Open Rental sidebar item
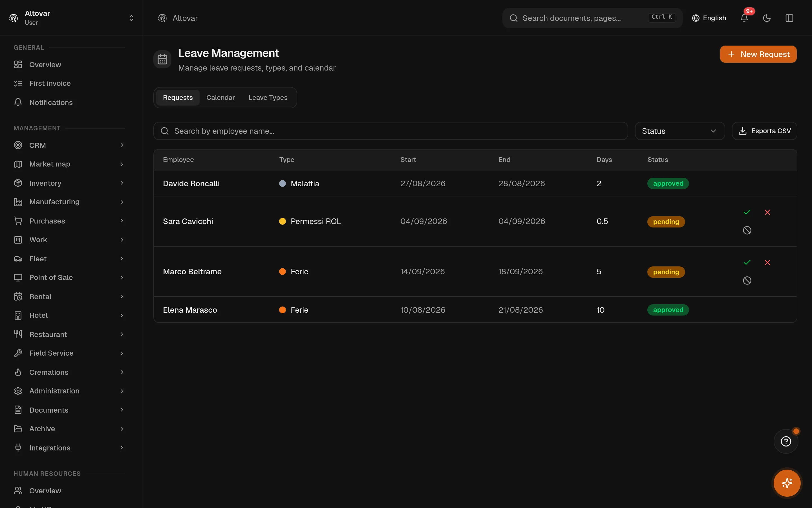This screenshot has height=508, width=812. [69, 297]
